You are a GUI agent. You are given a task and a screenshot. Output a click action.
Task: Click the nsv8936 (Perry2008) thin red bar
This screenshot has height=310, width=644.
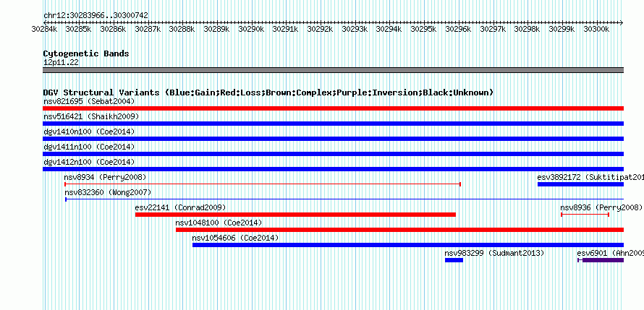point(585,215)
